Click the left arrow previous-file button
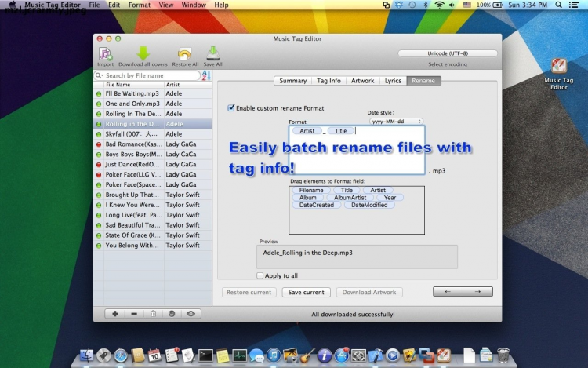 tap(448, 291)
